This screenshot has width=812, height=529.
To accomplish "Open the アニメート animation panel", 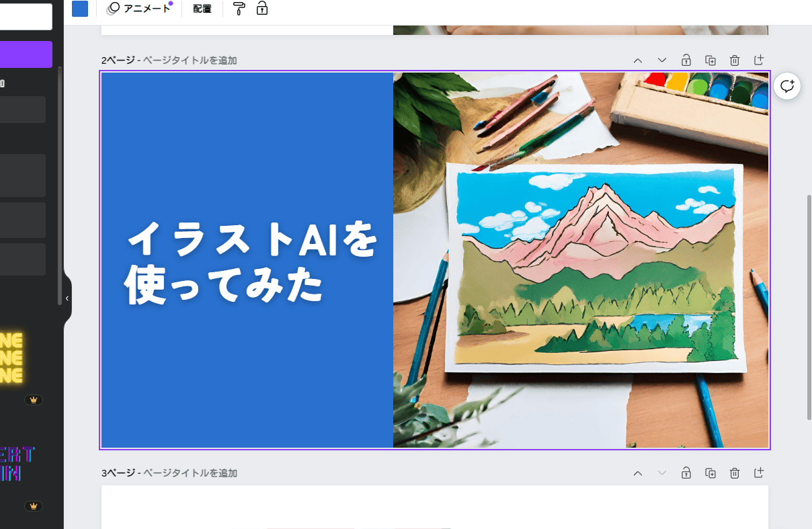I will (x=140, y=9).
